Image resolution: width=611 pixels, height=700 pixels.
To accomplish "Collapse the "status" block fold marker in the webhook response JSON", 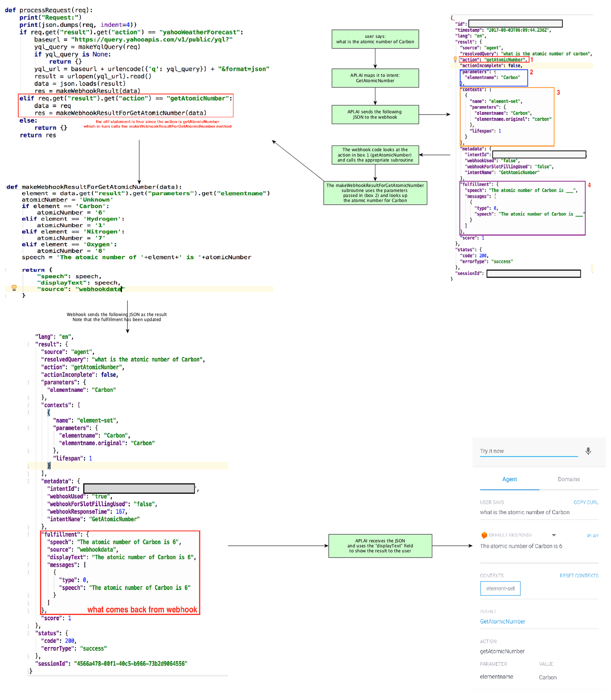I will [28, 633].
